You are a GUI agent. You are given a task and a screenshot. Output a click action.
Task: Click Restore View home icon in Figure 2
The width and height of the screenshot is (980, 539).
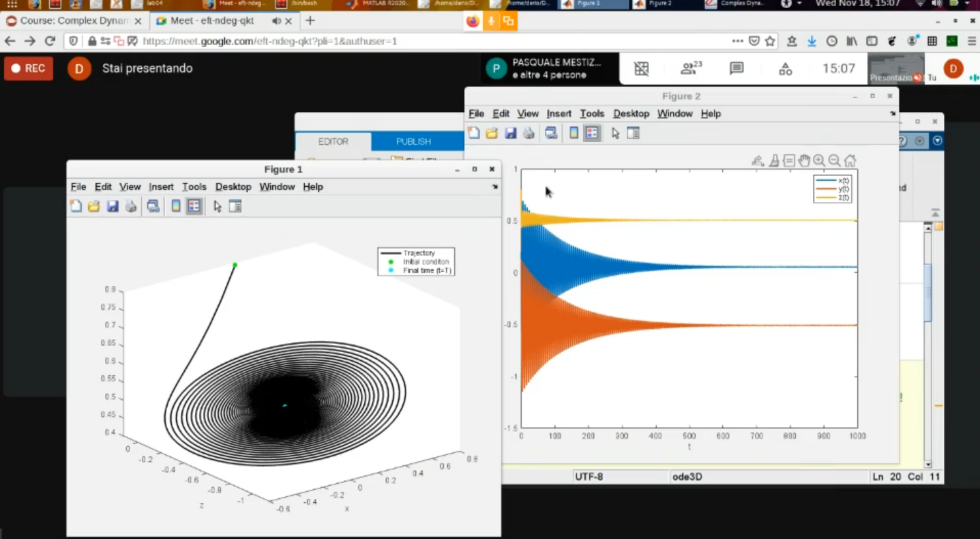coord(850,161)
